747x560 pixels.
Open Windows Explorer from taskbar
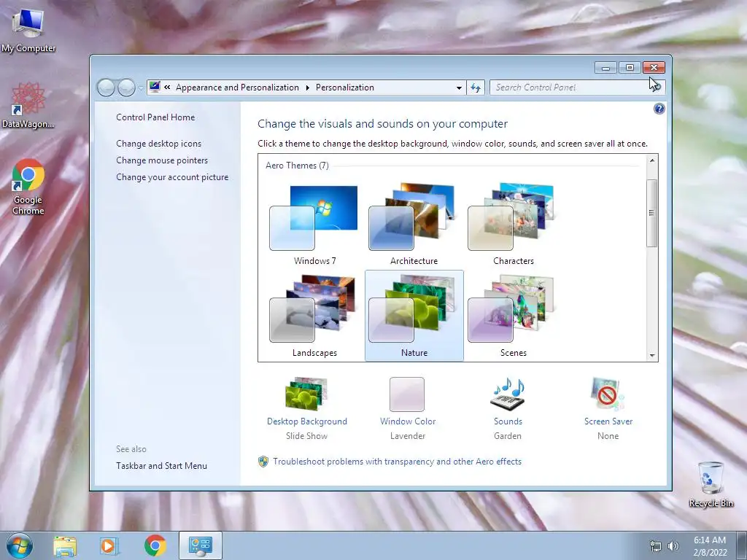click(65, 545)
